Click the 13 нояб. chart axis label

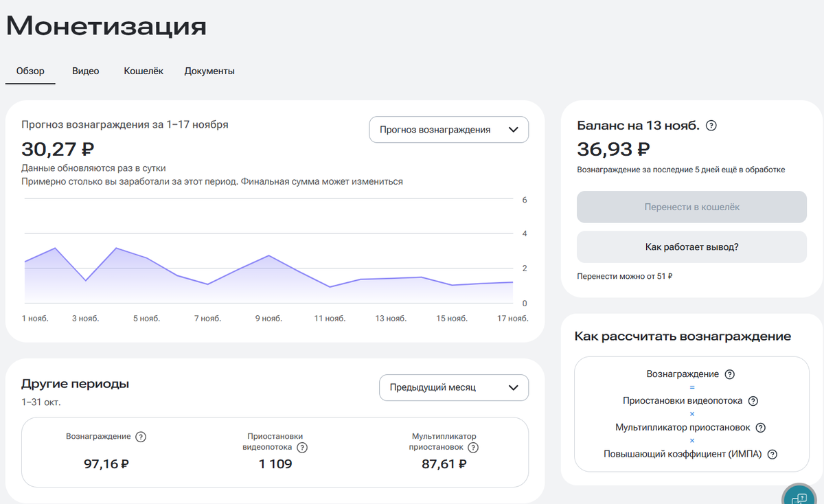tap(391, 319)
